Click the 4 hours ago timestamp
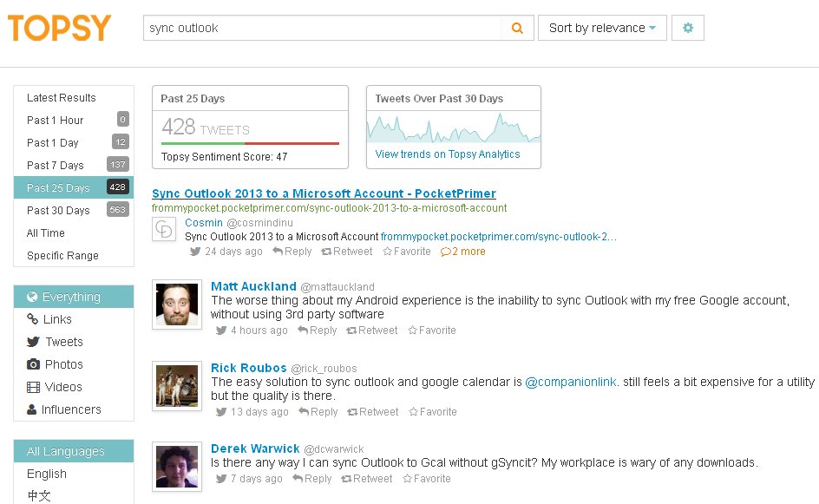 [x=259, y=331]
